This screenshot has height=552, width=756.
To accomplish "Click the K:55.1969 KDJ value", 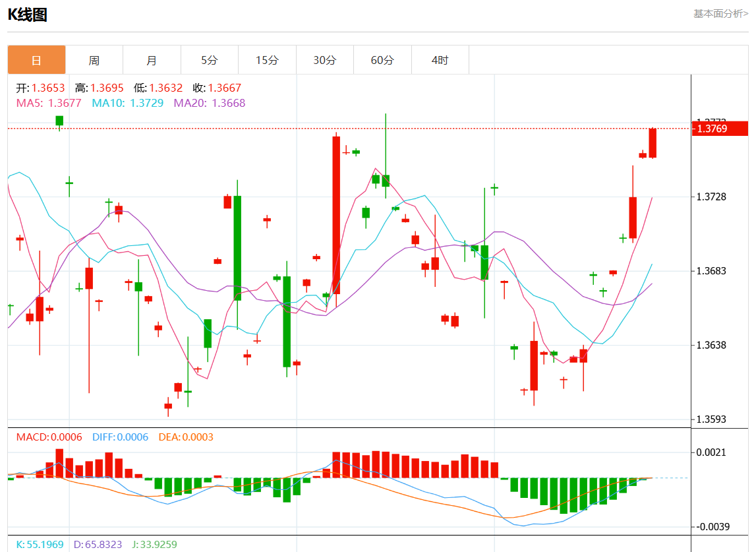I will coord(40,544).
